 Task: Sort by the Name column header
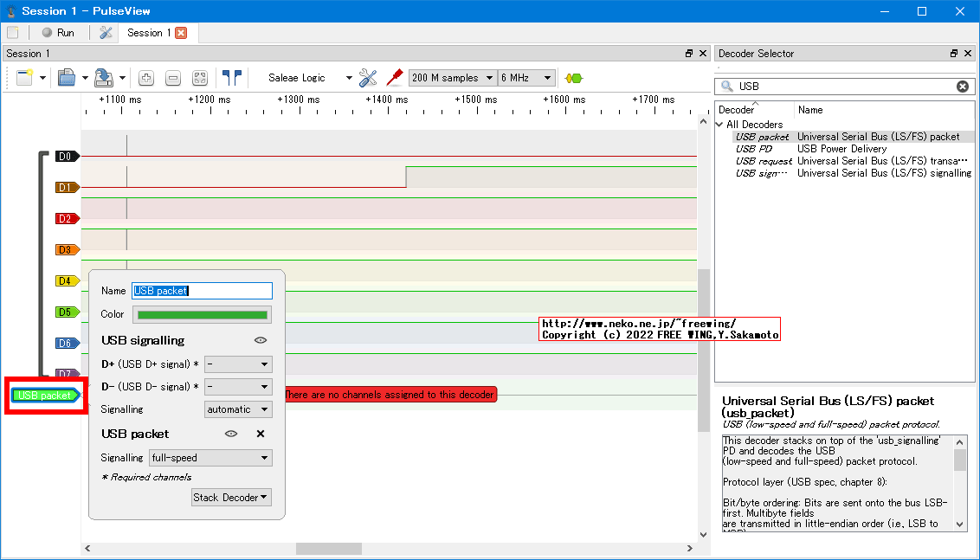click(x=885, y=109)
